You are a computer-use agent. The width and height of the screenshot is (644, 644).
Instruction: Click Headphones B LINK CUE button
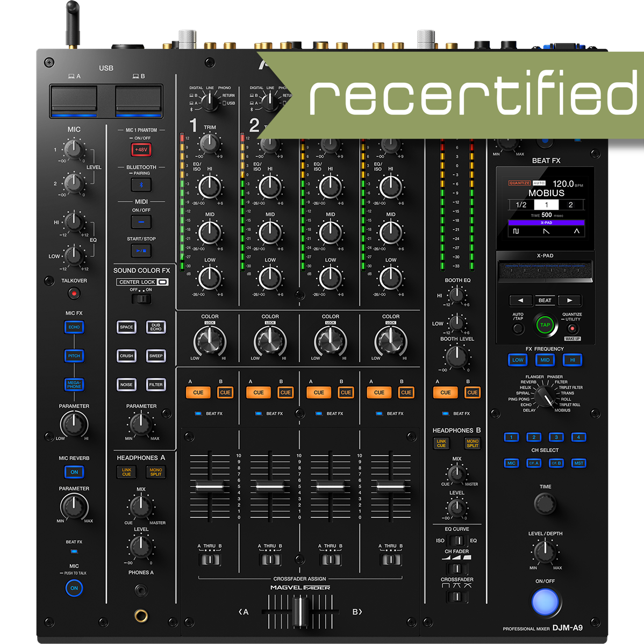(x=441, y=443)
